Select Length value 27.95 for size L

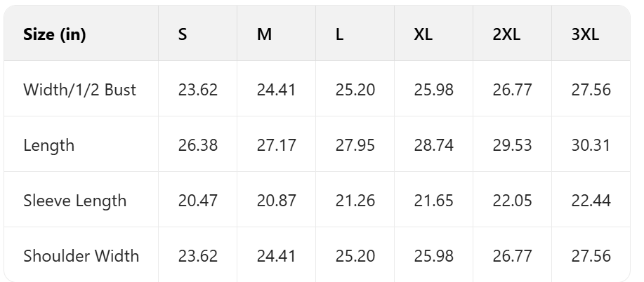(355, 145)
